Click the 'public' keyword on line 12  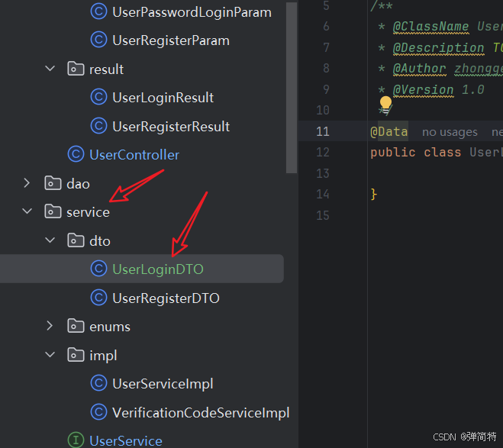pos(392,153)
